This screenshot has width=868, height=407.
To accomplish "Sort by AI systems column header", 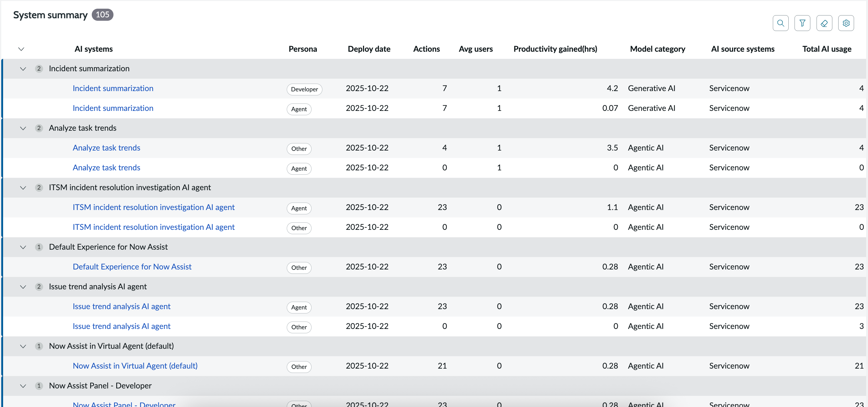I will coord(94,49).
